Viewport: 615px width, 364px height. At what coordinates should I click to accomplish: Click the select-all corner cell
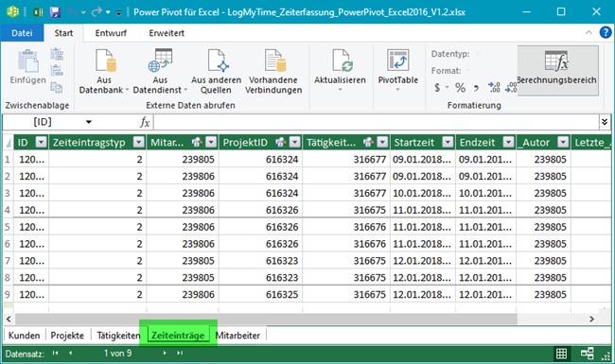click(x=8, y=142)
